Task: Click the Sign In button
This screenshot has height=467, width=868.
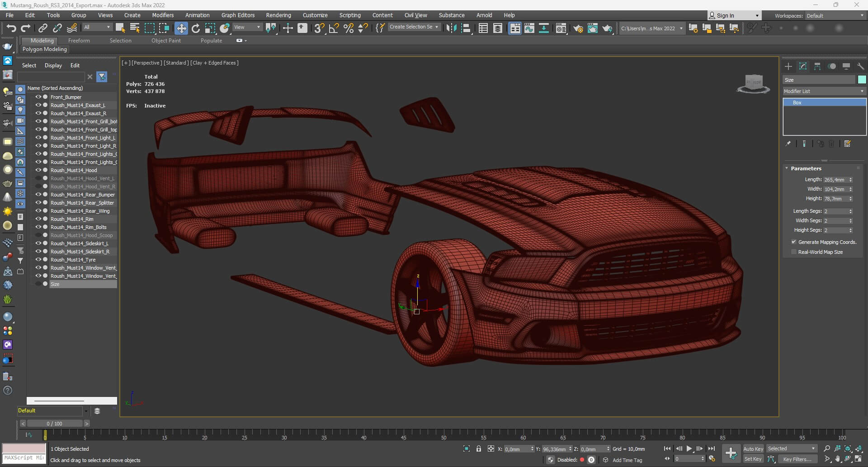Action: point(735,15)
